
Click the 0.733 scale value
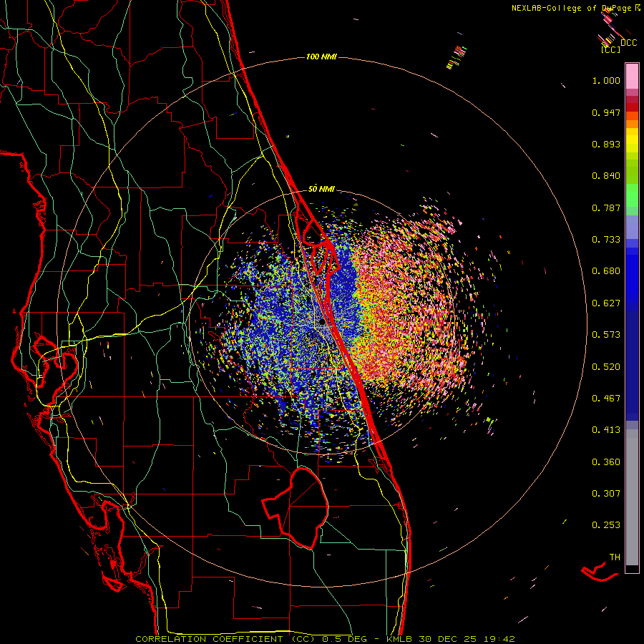click(x=606, y=240)
